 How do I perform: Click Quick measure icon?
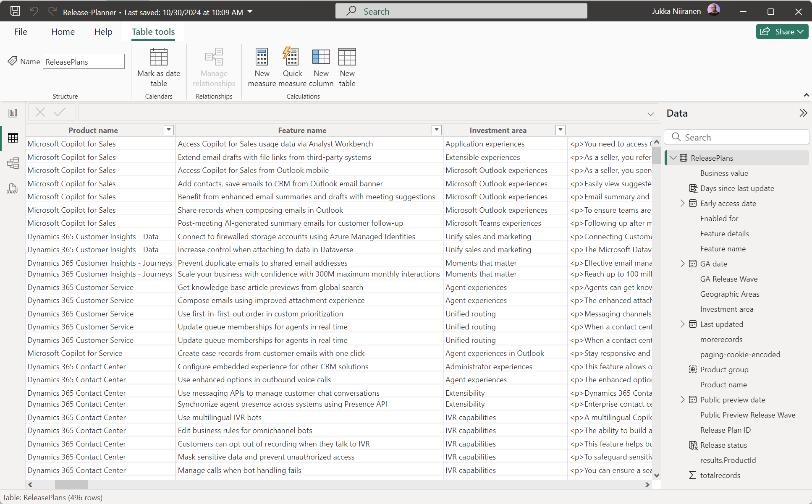(291, 57)
